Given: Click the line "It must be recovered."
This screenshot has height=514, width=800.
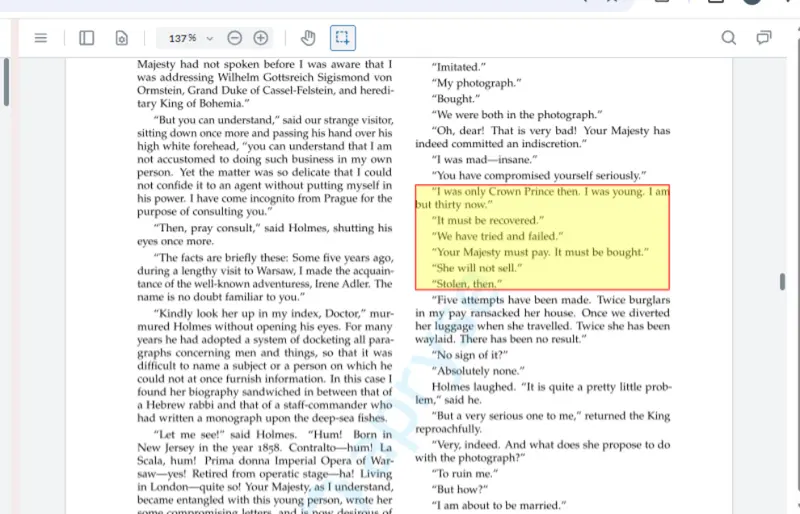Looking at the screenshot, I should 488,220.
